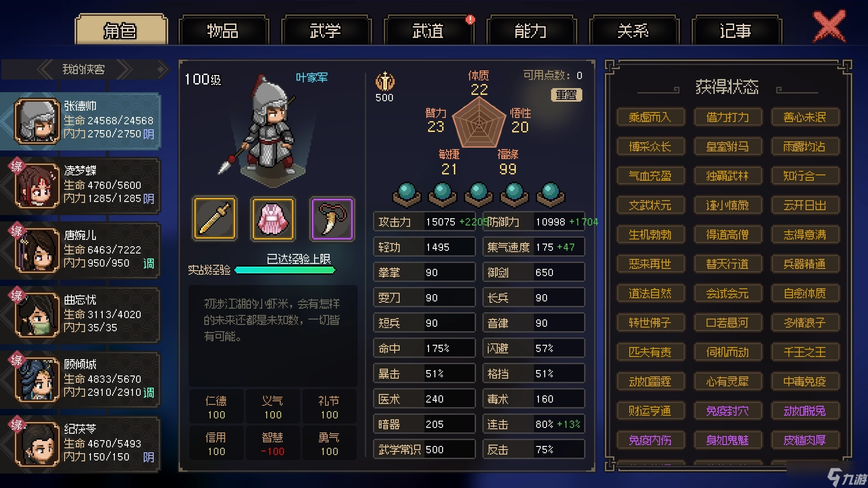Click the first teal meridian orb
Viewport: 868px width, 488px height.
coord(406,195)
